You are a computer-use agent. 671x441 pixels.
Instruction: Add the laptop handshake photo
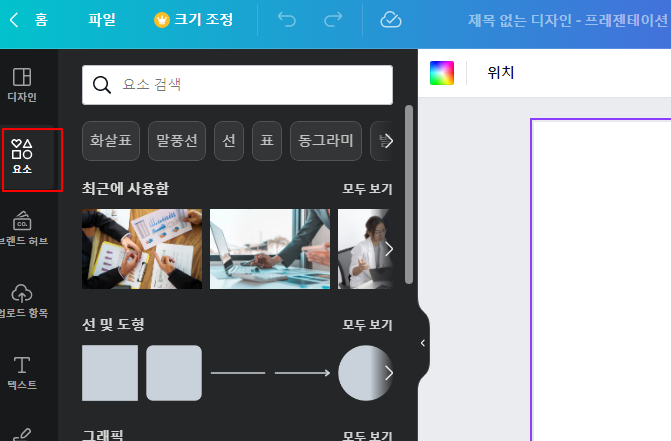[270, 249]
